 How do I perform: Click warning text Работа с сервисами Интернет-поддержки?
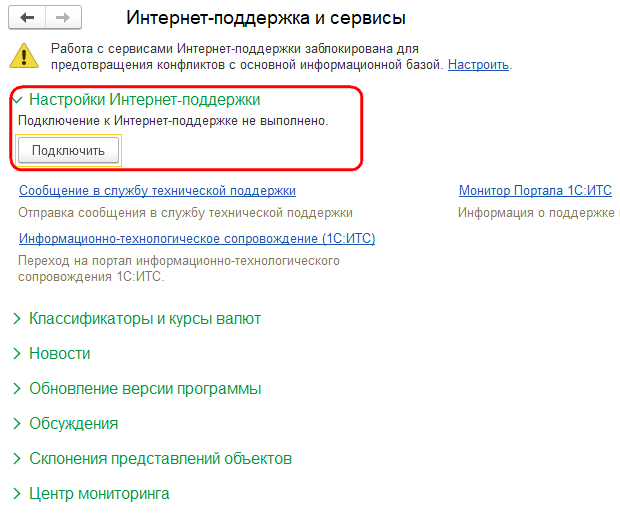178,49
